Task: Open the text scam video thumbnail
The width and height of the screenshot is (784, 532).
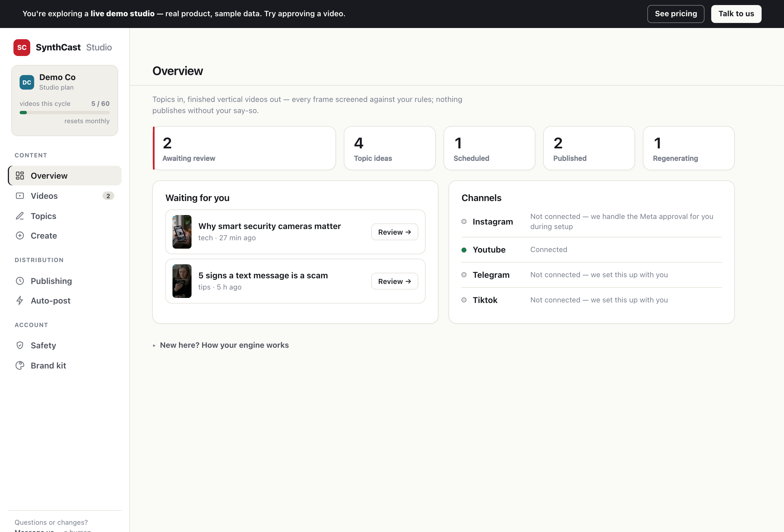Action: click(182, 281)
